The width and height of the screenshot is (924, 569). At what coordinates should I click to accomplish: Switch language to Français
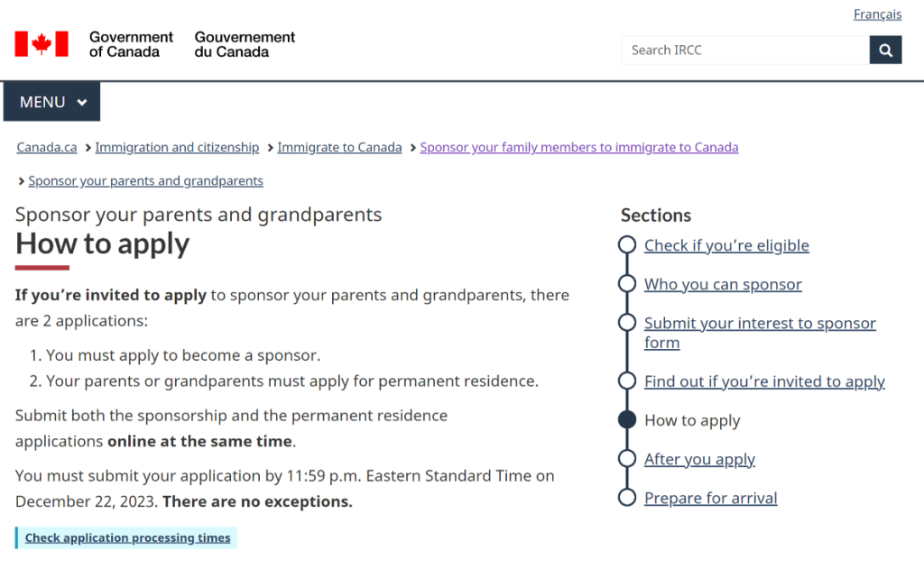pyautogui.click(x=877, y=14)
